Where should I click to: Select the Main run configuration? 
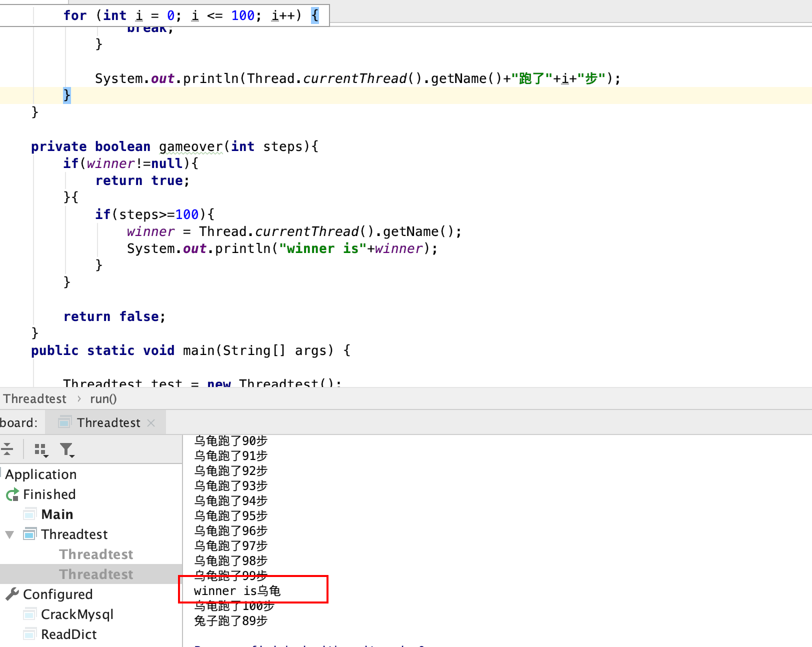coord(57,514)
